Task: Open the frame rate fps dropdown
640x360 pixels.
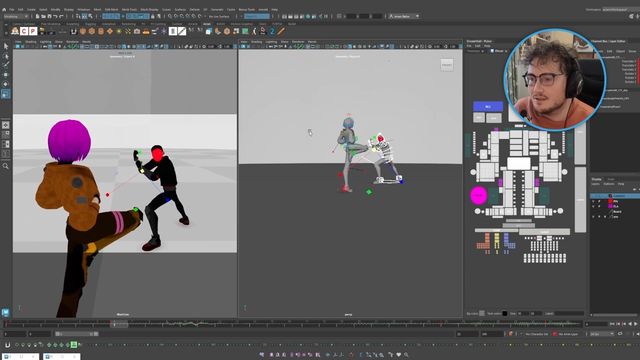Action: (x=602, y=334)
